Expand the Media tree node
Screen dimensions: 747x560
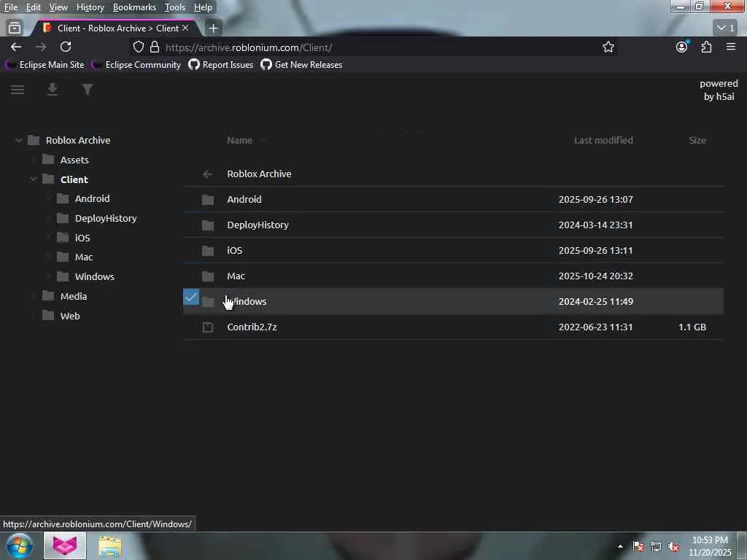(33, 296)
